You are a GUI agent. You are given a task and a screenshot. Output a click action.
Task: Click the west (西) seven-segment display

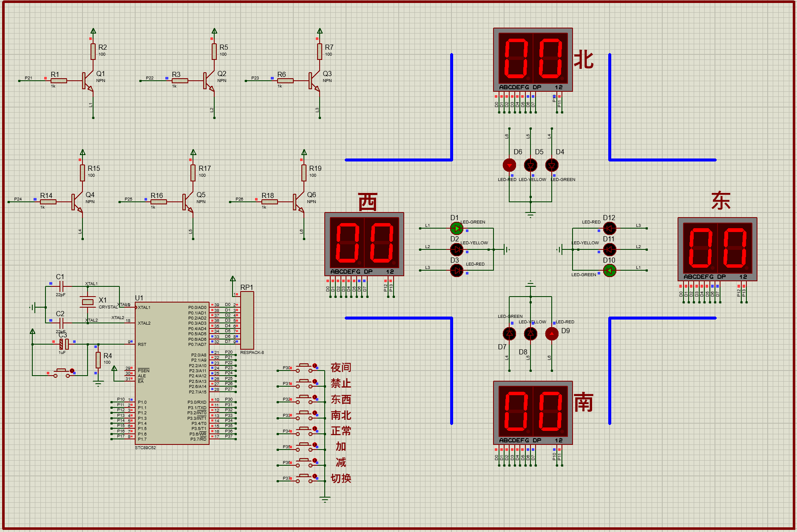(x=364, y=244)
